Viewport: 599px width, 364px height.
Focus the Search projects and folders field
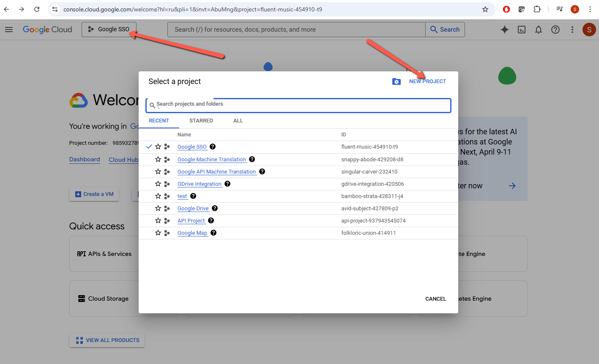(x=298, y=105)
